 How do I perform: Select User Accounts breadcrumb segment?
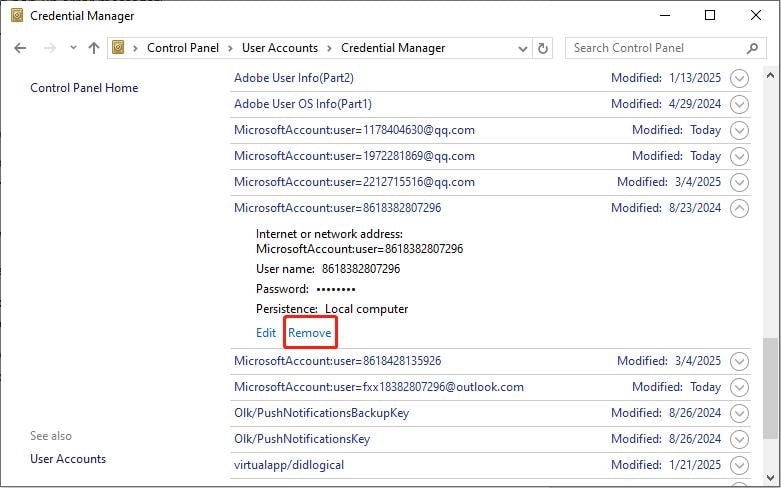[x=279, y=48]
